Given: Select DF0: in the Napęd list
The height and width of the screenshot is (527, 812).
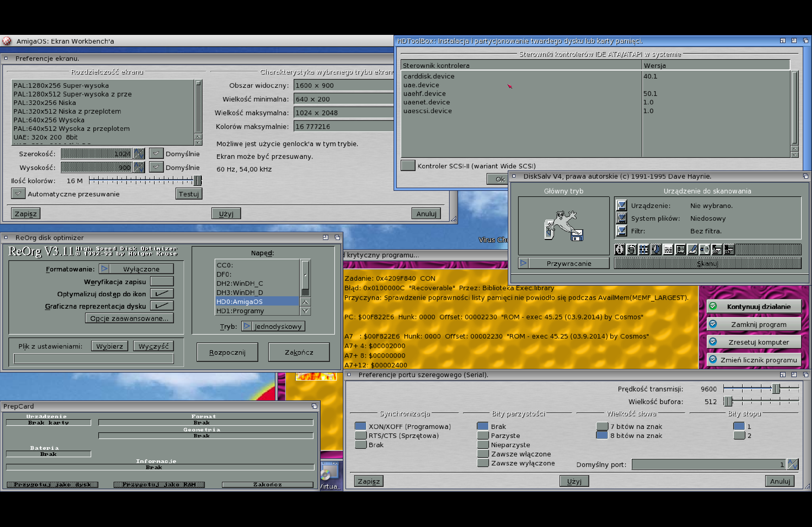Looking at the screenshot, I should tap(257, 274).
